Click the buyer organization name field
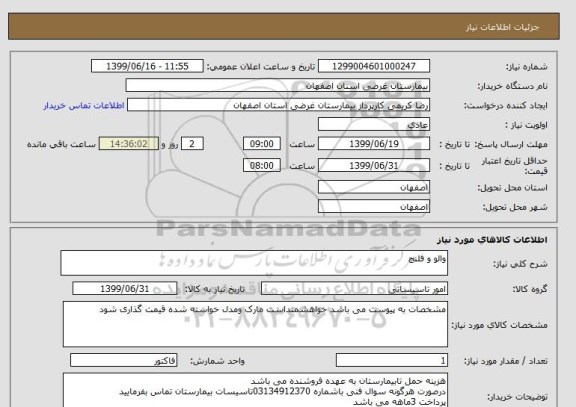This screenshot has width=576, height=407. 278,86
